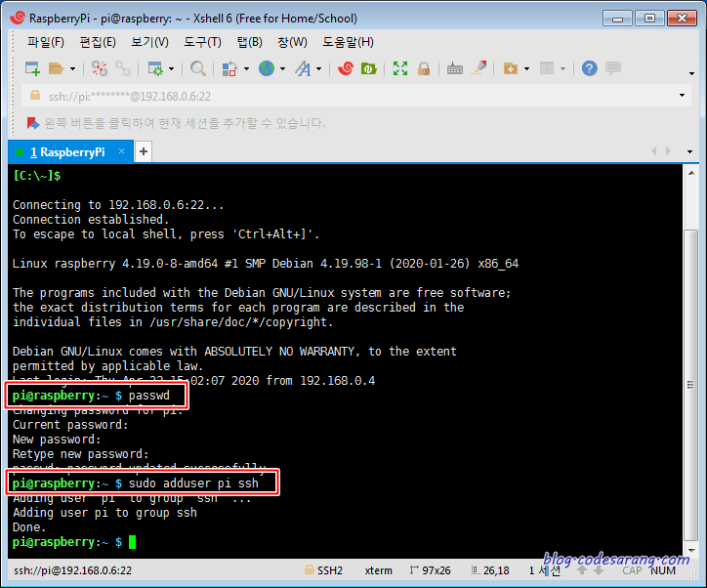Open the Font icon

(303, 68)
